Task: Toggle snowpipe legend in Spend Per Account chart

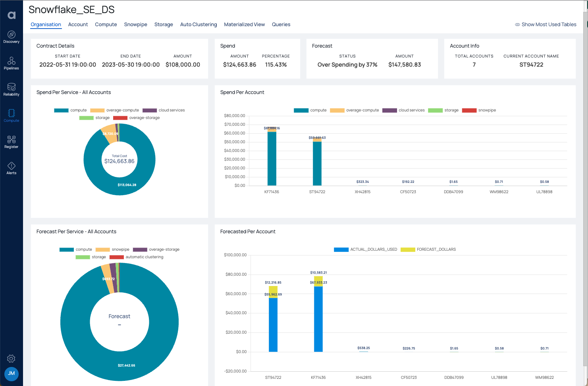Action: pyautogui.click(x=479, y=110)
